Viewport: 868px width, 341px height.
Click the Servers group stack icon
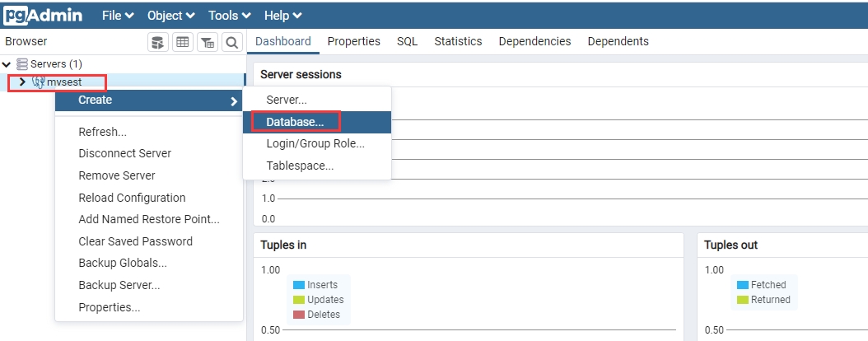click(x=22, y=64)
